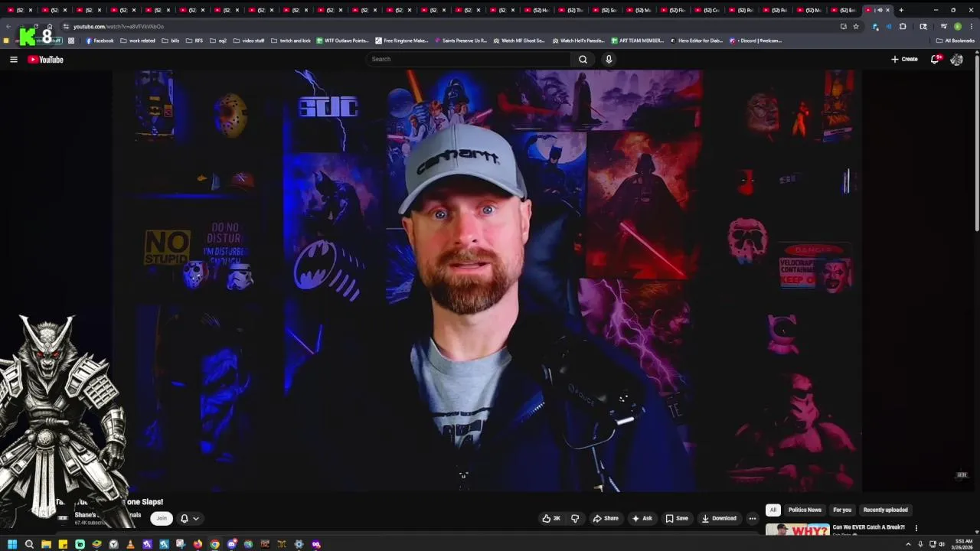Open the Discord bookmark
The image size is (980, 551).
[x=755, y=41]
